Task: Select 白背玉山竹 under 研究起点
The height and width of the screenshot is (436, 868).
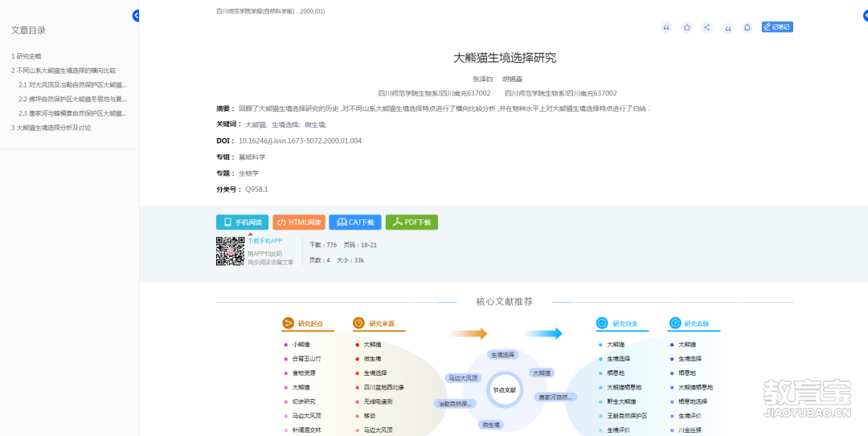Action: (307, 359)
